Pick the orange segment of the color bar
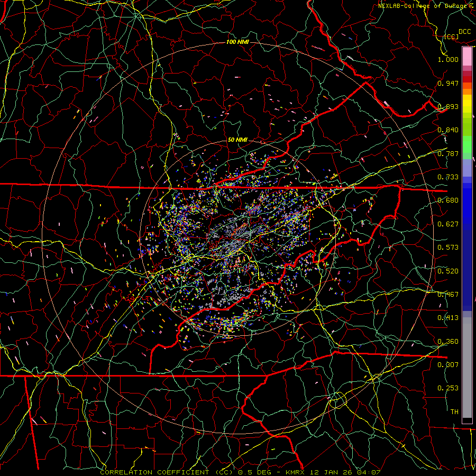 [x=467, y=91]
